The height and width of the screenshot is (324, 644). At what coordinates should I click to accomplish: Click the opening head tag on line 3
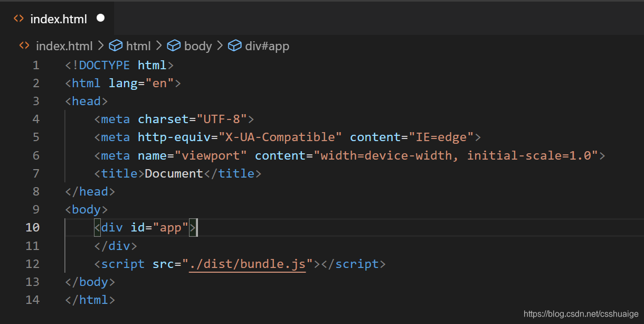pyautogui.click(x=87, y=101)
